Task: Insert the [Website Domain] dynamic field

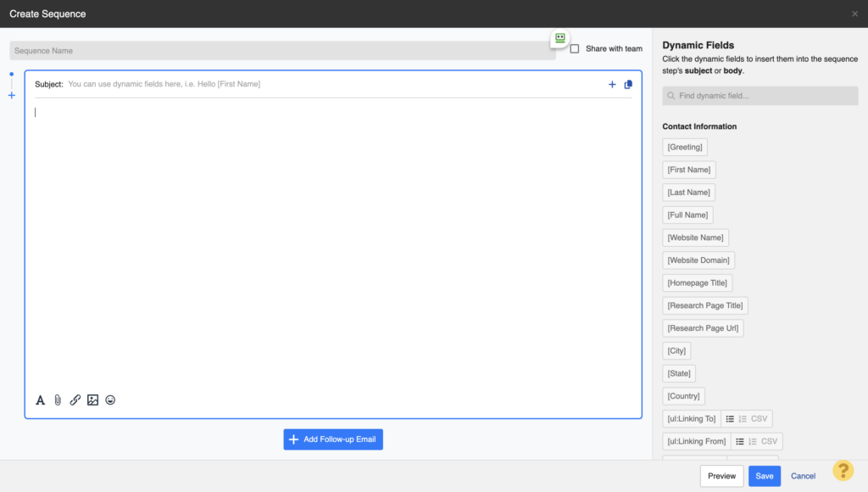Action: click(698, 260)
